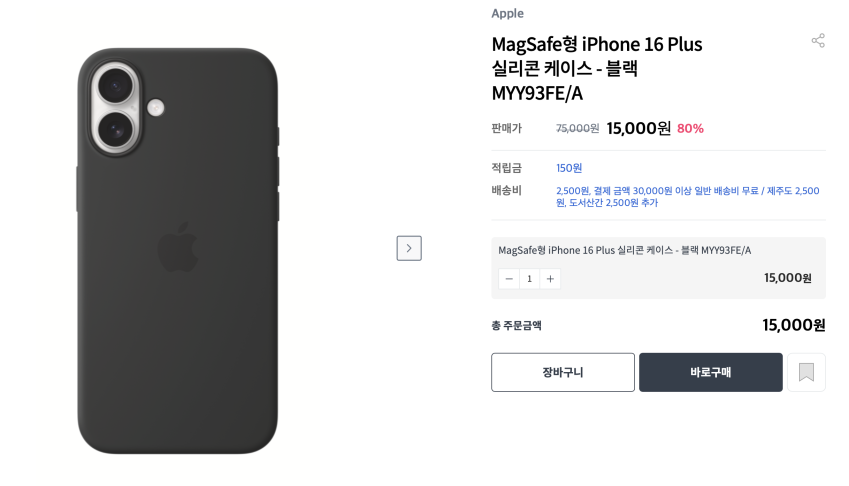The height and width of the screenshot is (486, 849).
Task: Open the blue shipping fee details text
Action: (688, 196)
